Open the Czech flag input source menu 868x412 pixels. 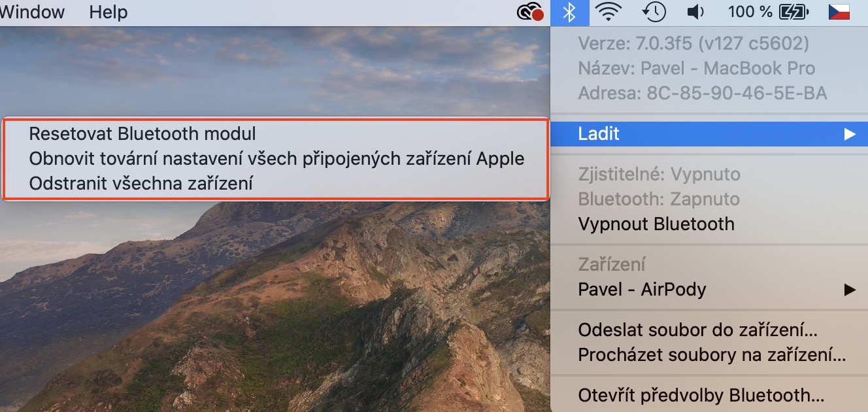point(839,12)
